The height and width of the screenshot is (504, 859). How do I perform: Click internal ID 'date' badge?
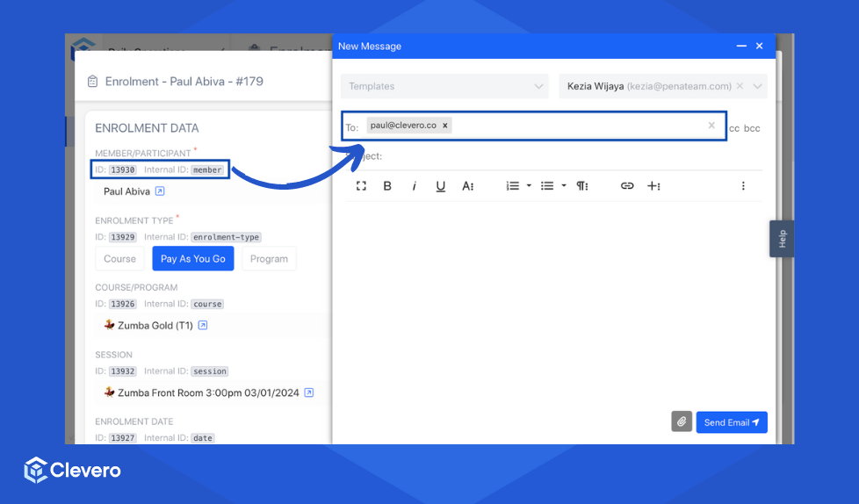[x=203, y=438]
